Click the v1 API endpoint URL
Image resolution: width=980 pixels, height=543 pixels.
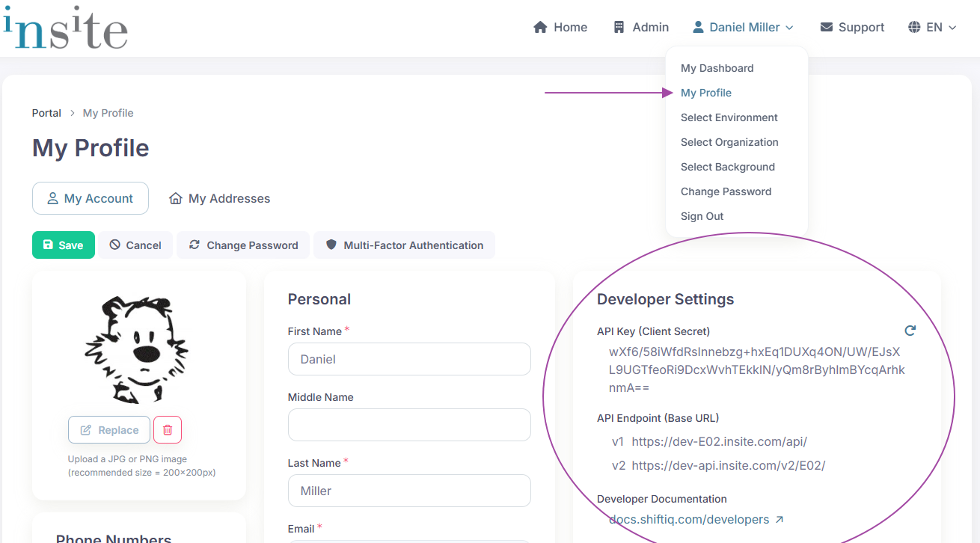tap(720, 441)
